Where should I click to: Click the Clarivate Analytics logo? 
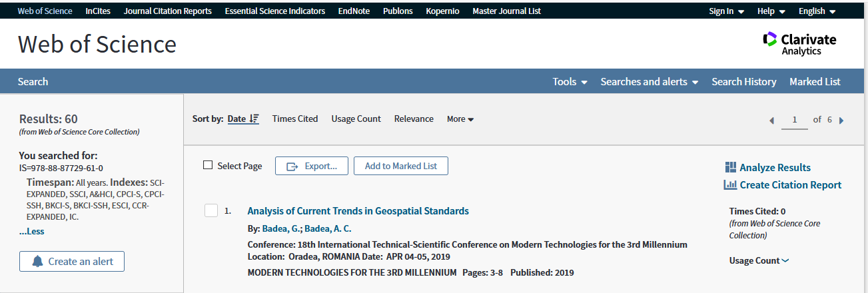coord(799,44)
